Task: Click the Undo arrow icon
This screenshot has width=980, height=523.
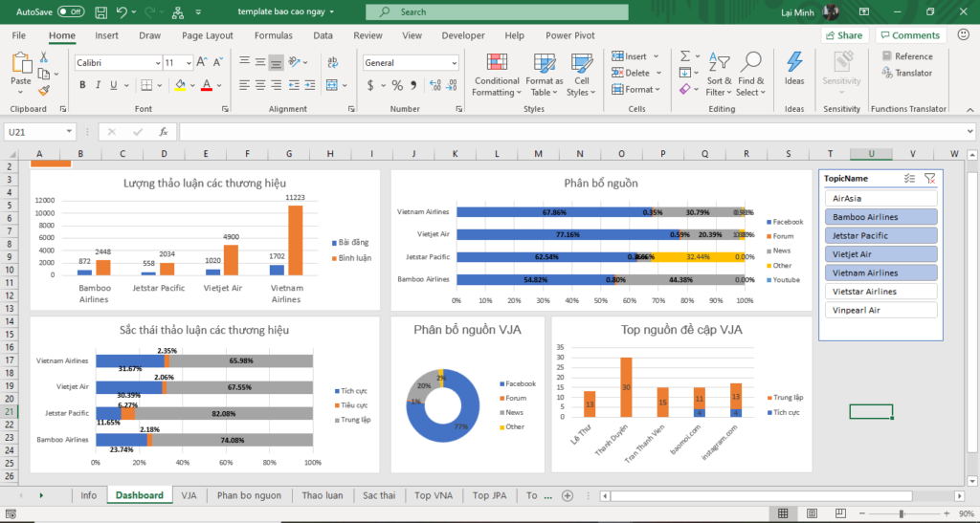Action: tap(122, 11)
